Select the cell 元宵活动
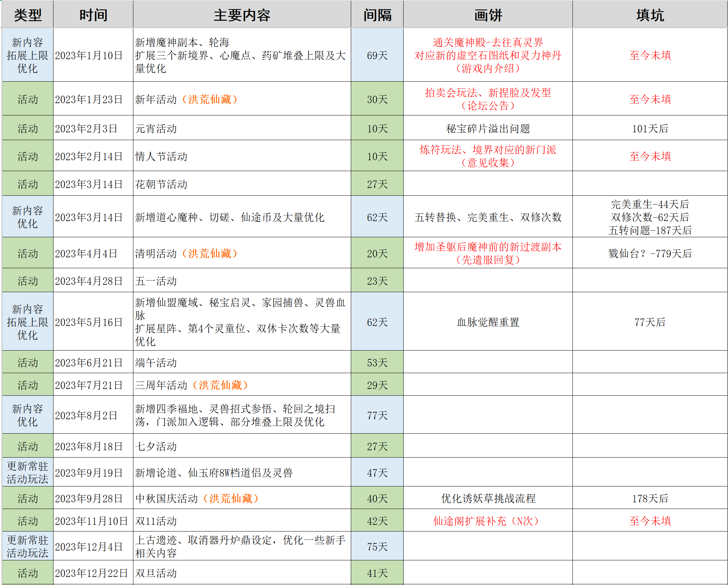 click(242, 128)
